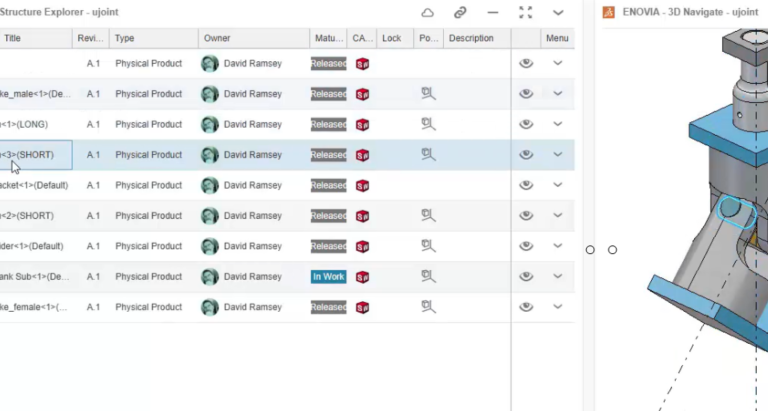
Task: Open row menu chevron for acket<1>(Default) row
Action: point(557,185)
